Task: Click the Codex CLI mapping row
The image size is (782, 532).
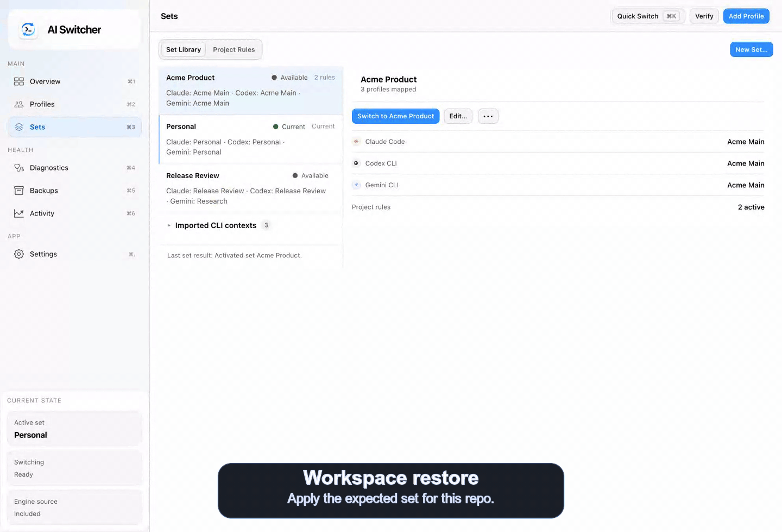Action: (x=558, y=163)
